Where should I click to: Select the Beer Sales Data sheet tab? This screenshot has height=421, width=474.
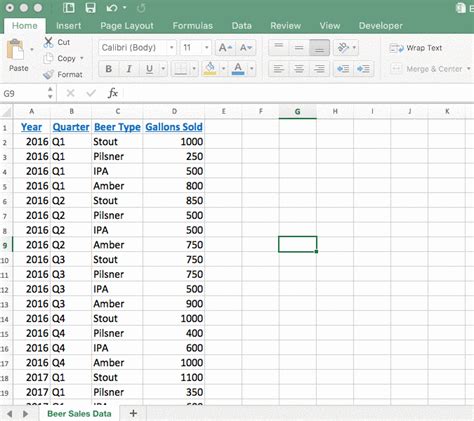[x=79, y=414]
